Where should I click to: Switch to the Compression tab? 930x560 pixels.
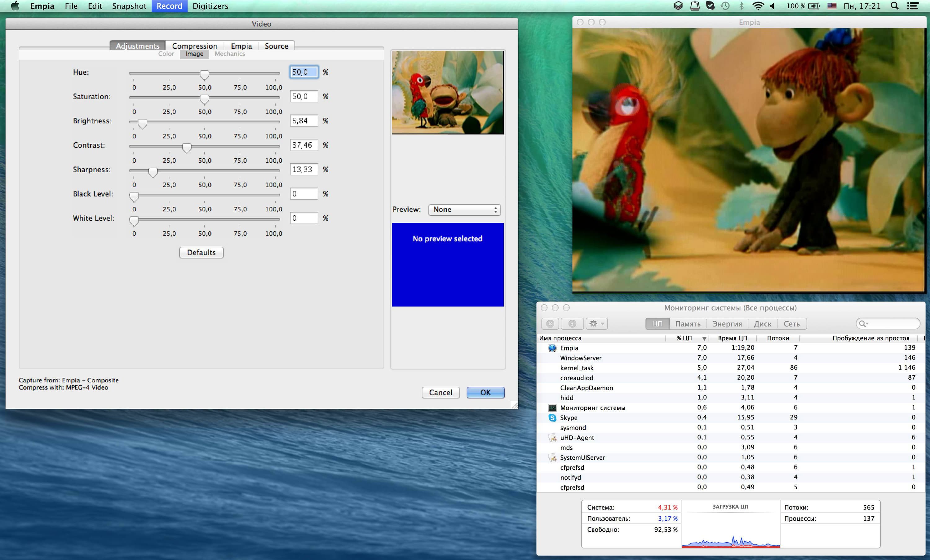(x=194, y=46)
